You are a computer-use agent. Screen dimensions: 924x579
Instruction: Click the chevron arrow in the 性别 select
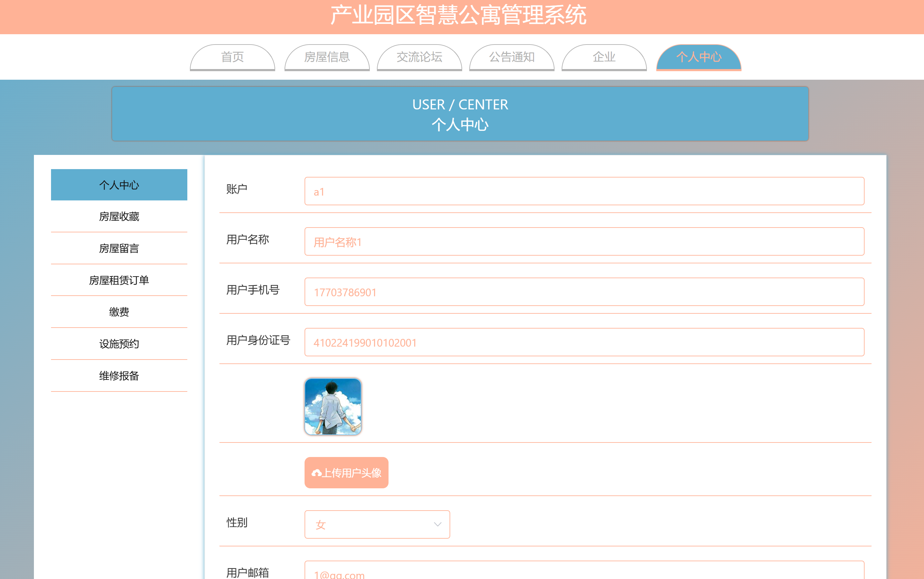tap(438, 525)
